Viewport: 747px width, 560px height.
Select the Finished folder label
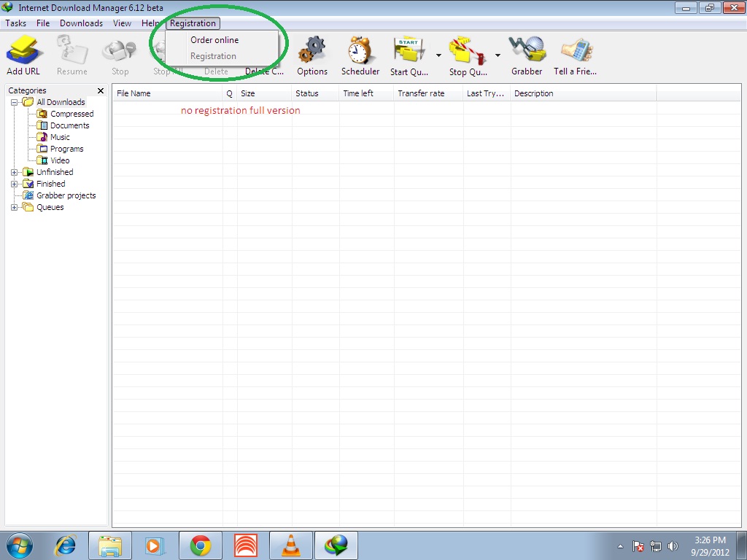pos(51,184)
